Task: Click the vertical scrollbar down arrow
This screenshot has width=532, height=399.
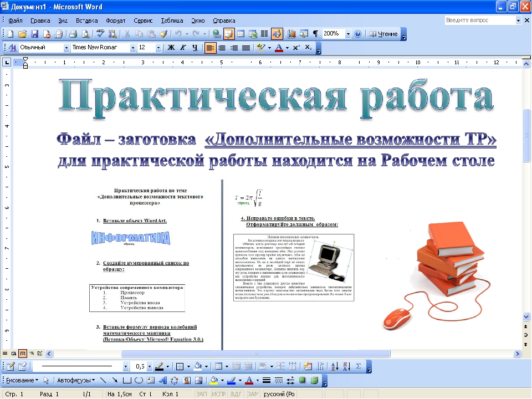Action: click(x=526, y=317)
